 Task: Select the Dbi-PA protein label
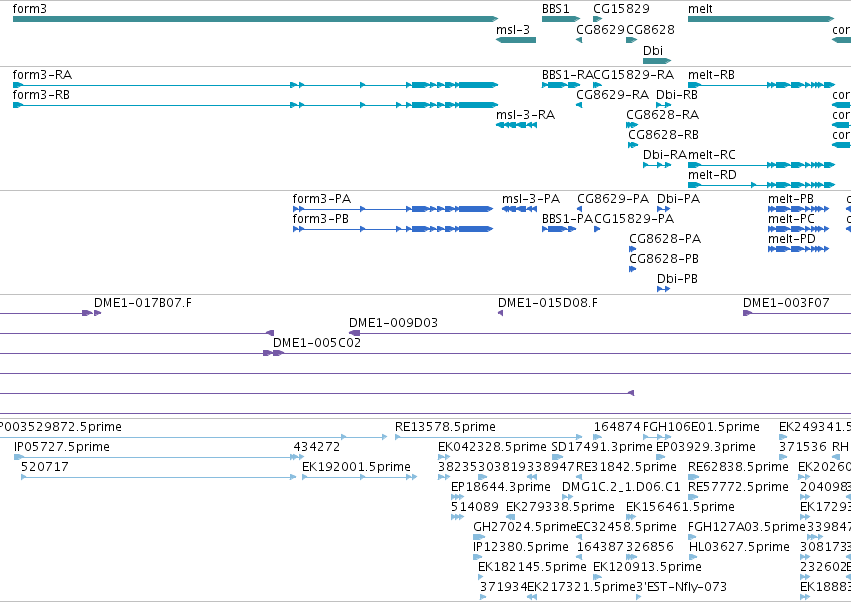[678, 199]
